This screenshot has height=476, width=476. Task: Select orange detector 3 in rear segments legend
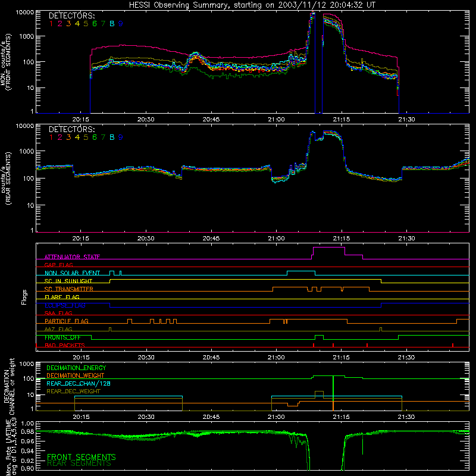[x=68, y=137]
